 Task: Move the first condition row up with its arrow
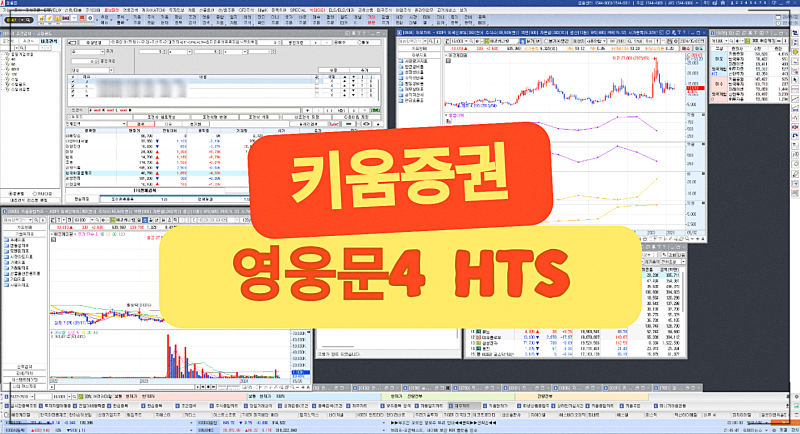(344, 82)
